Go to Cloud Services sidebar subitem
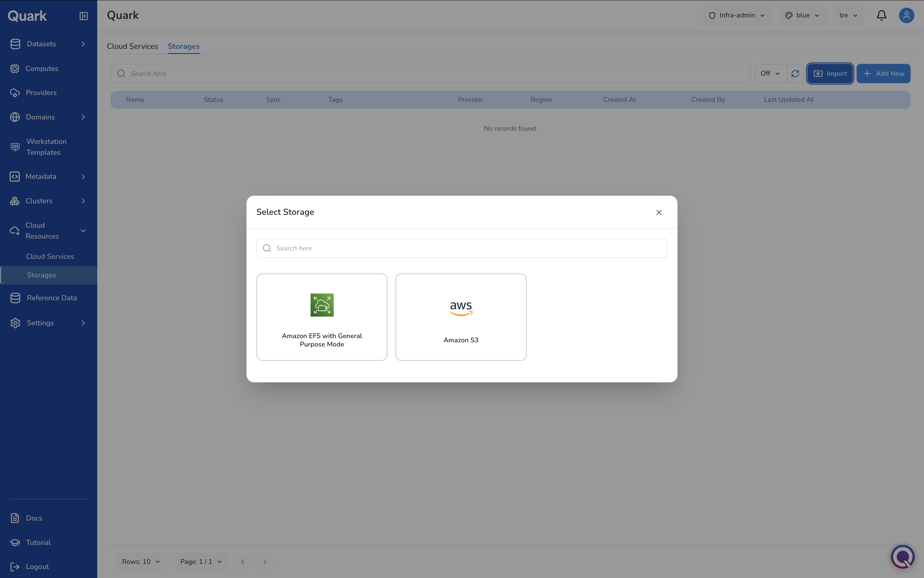Viewport: 924px width, 578px height. (50, 257)
